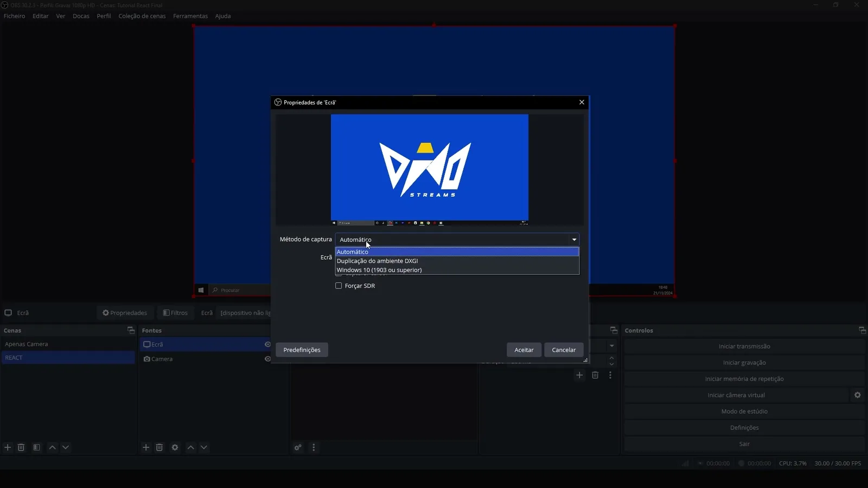Image resolution: width=868 pixels, height=488 pixels.
Task: Tick the Forçar SDR checkbox
Action: pos(339,286)
